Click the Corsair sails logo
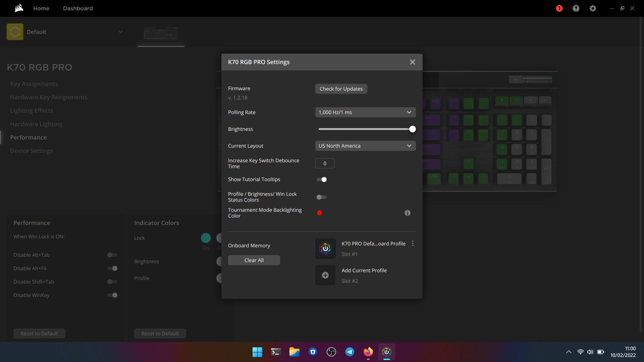Image resolution: width=644 pixels, height=362 pixels. [x=19, y=8]
